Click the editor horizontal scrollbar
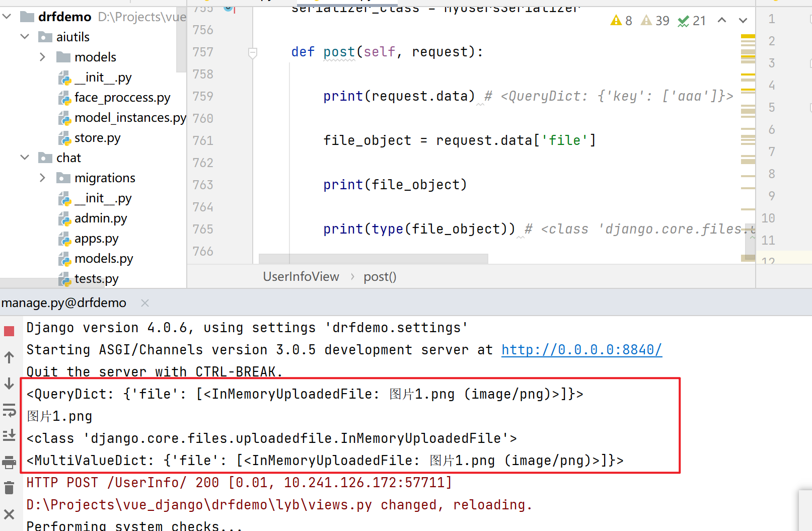Viewport: 812px width, 531px height. (373, 259)
